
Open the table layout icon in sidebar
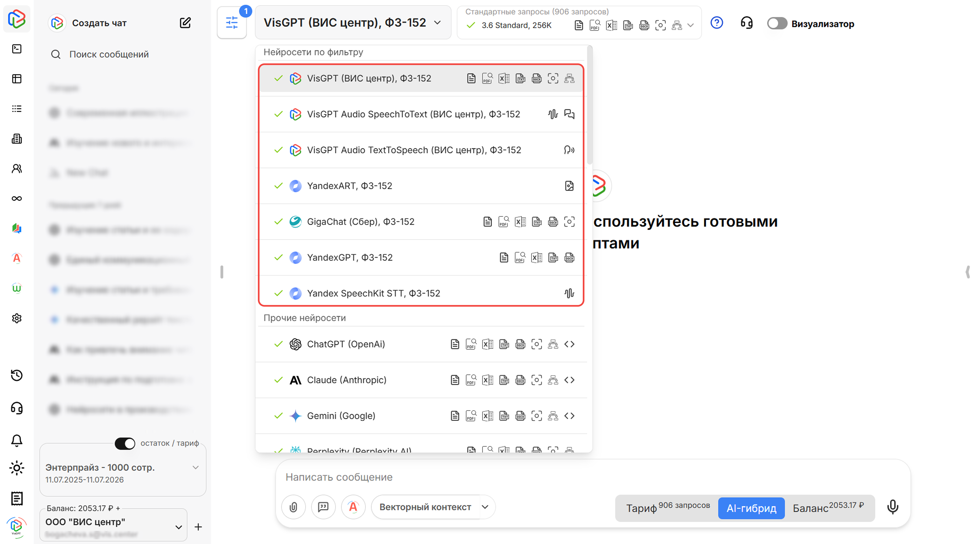point(17,79)
